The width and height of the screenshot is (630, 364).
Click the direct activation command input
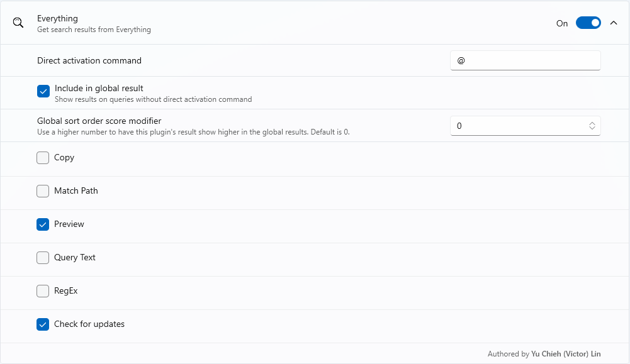[525, 60]
